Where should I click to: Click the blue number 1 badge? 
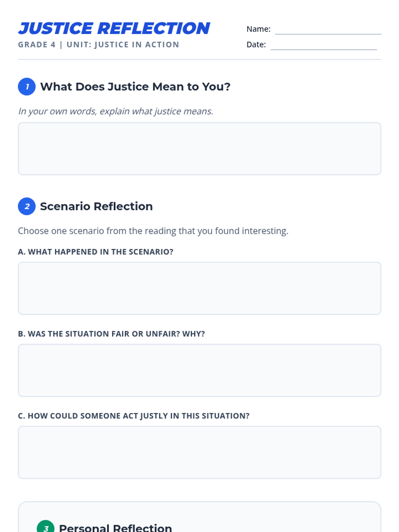(x=27, y=86)
